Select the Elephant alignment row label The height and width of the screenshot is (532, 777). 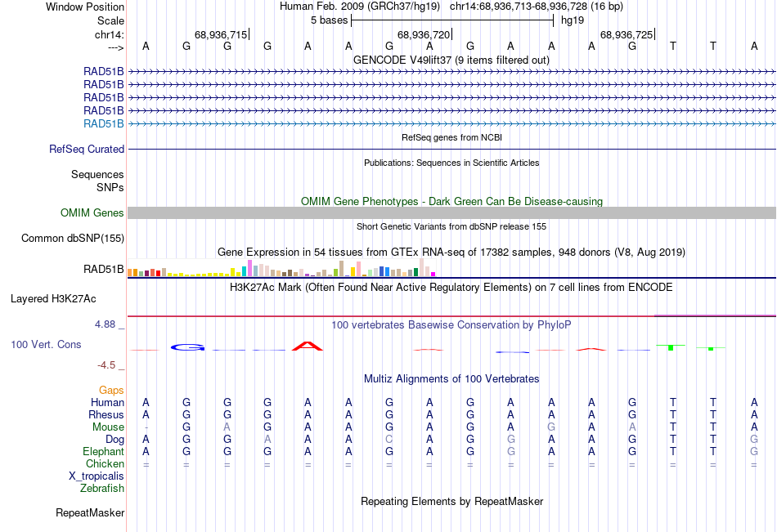(x=103, y=451)
